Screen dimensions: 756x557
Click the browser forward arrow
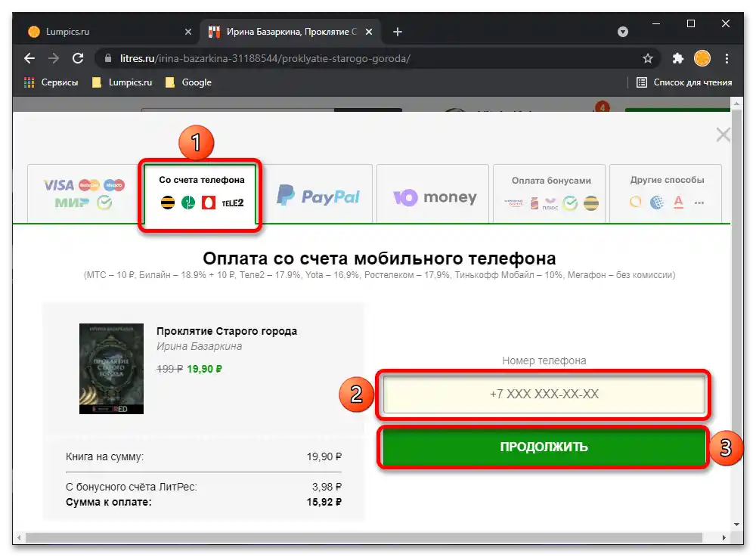coord(54,58)
